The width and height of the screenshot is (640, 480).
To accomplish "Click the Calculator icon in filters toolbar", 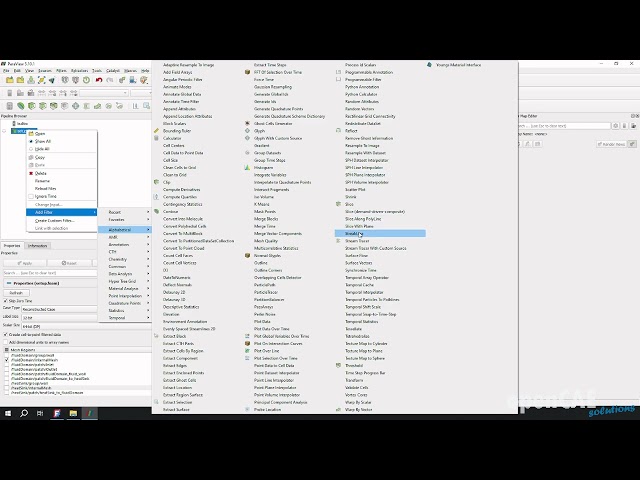I will (x=10, y=106).
